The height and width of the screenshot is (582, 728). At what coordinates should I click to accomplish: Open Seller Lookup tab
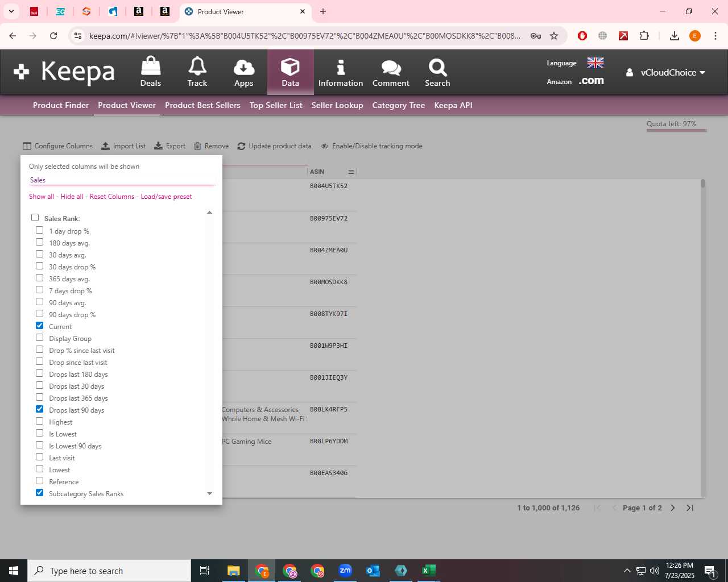[337, 105]
